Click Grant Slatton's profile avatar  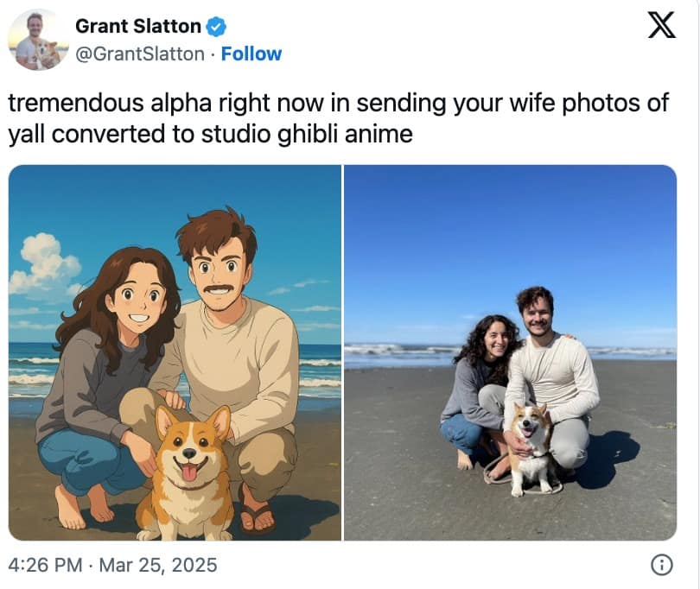click(x=38, y=38)
